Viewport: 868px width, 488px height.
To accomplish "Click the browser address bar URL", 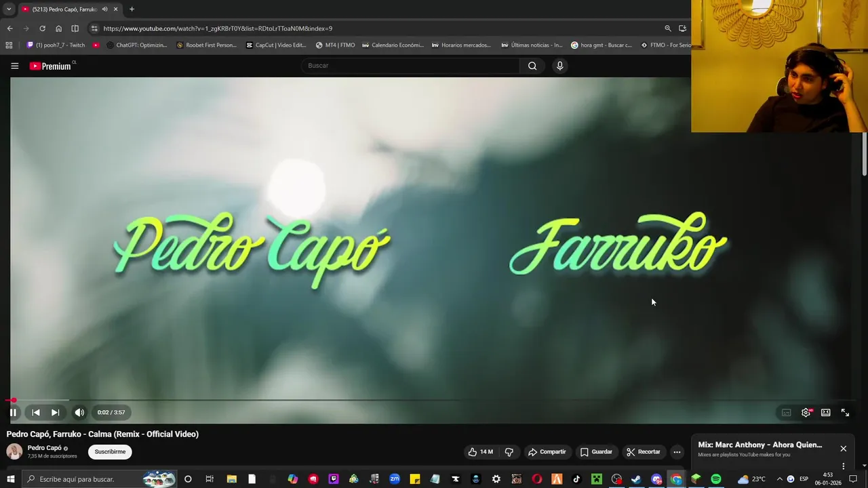I will [x=218, y=28].
